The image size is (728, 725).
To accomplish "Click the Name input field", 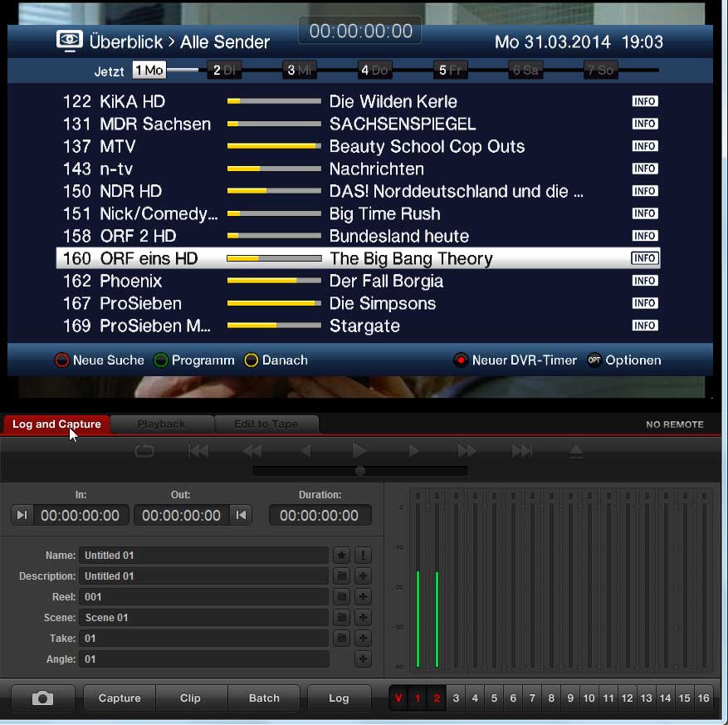I will (203, 555).
